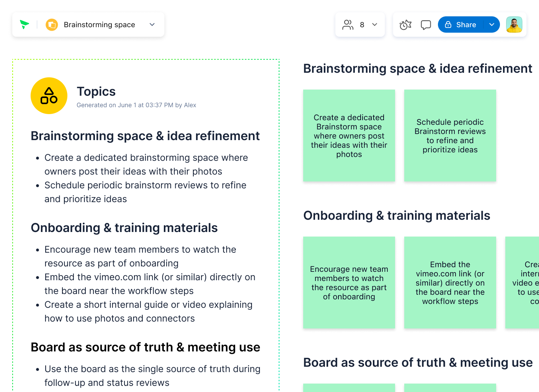539x392 pixels.
Task: Select document heading 'Onboarding & training materials'
Action: 124,228
